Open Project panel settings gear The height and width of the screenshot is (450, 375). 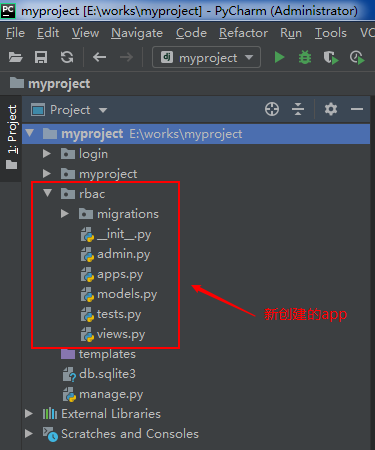pos(331,109)
